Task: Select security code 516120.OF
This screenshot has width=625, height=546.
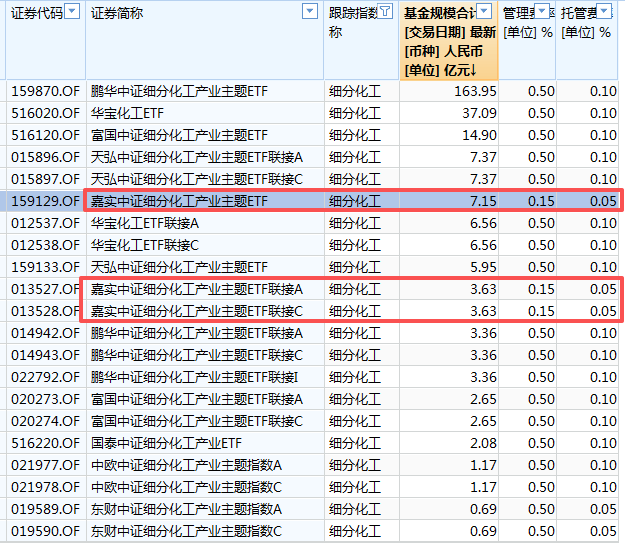Action: tap(44, 135)
